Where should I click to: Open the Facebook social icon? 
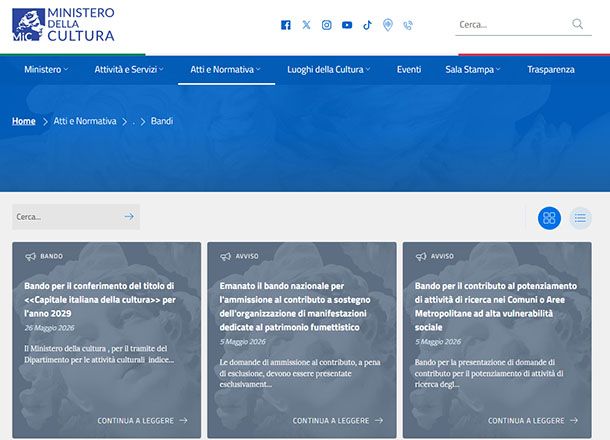point(286,25)
